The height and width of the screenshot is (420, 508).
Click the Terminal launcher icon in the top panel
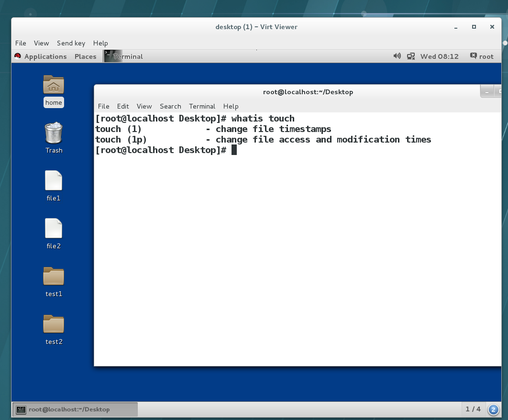(113, 56)
